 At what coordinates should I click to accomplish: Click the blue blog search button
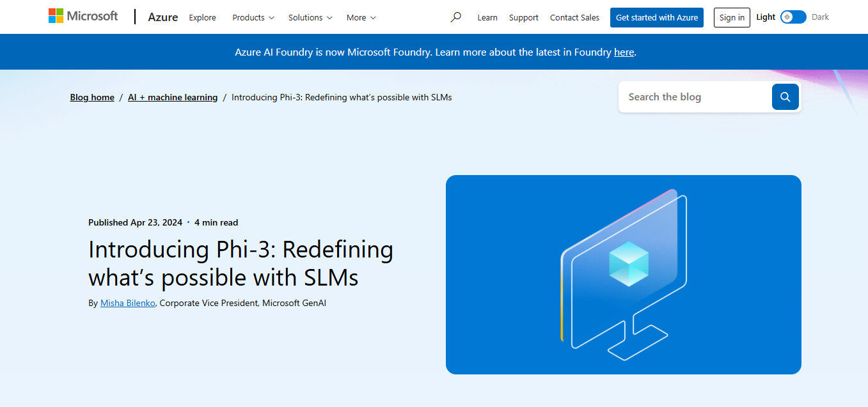point(785,97)
